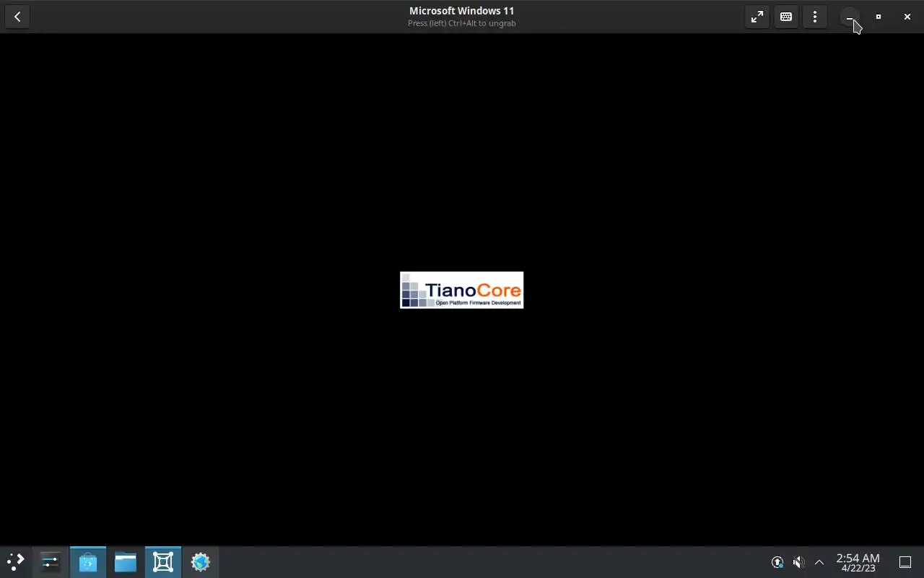Viewport: 924px width, 578px height.
Task: Click the Microsoft Windows 11 window title
Action: click(x=462, y=11)
